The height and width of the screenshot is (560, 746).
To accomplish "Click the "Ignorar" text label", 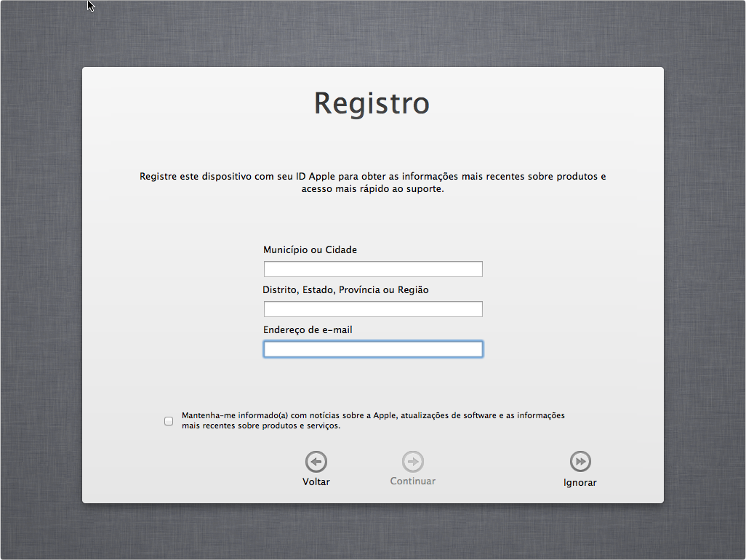I will pos(580,483).
